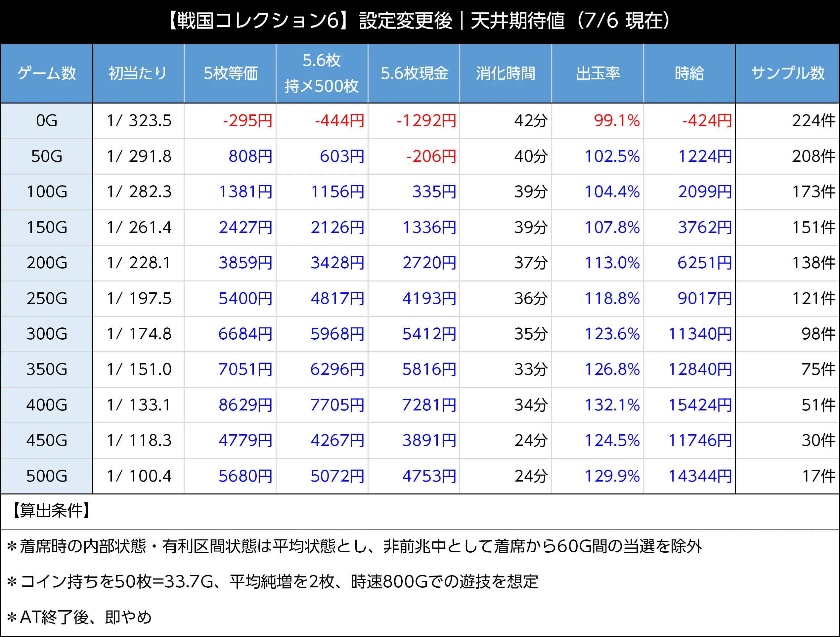
Task: Click the 5680円 value in 500G row
Action: (x=246, y=476)
